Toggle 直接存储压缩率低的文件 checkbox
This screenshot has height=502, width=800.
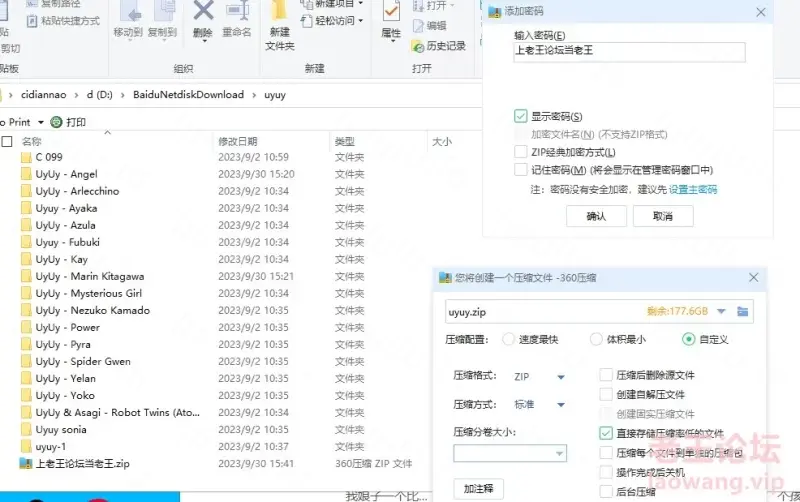606,433
